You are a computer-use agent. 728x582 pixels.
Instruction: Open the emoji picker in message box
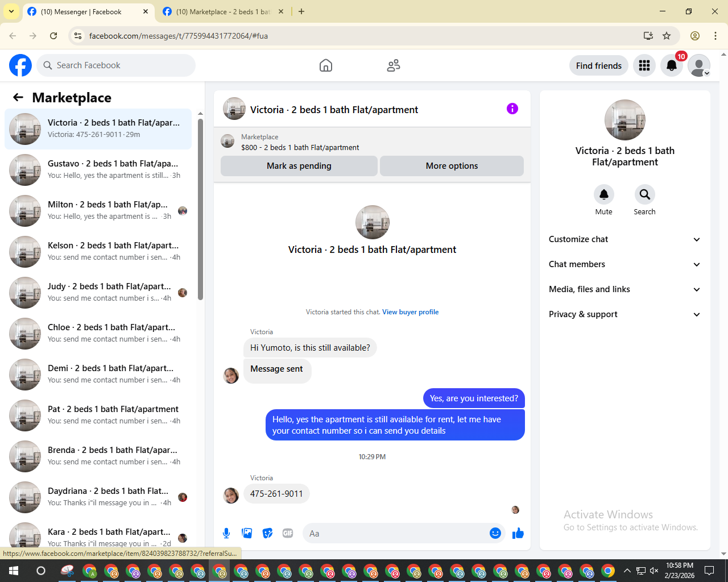pos(495,533)
